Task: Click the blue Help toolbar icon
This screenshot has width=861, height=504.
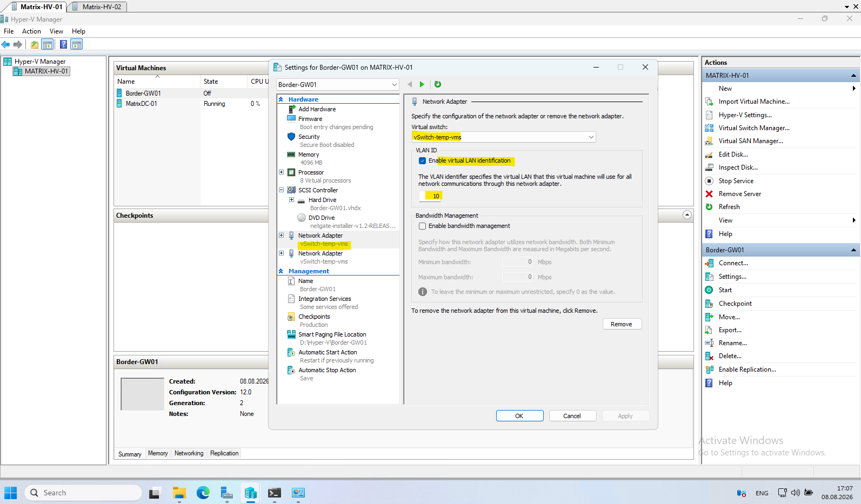Action: click(x=63, y=44)
